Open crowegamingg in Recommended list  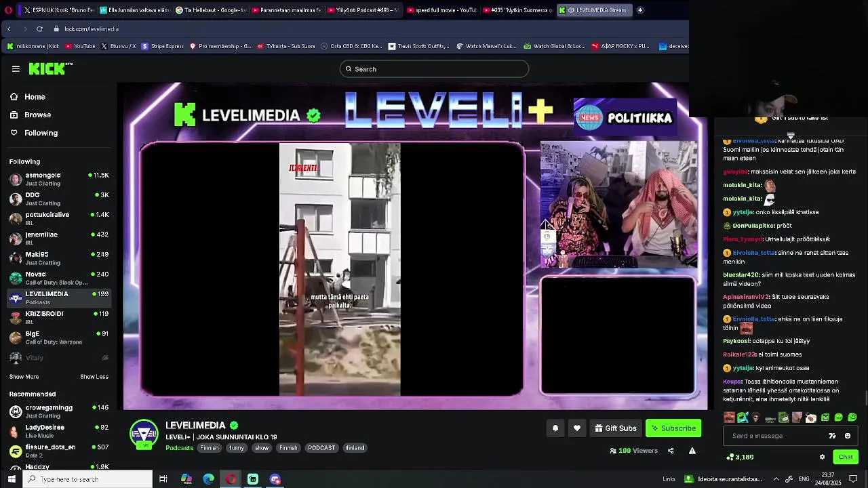coord(59,411)
